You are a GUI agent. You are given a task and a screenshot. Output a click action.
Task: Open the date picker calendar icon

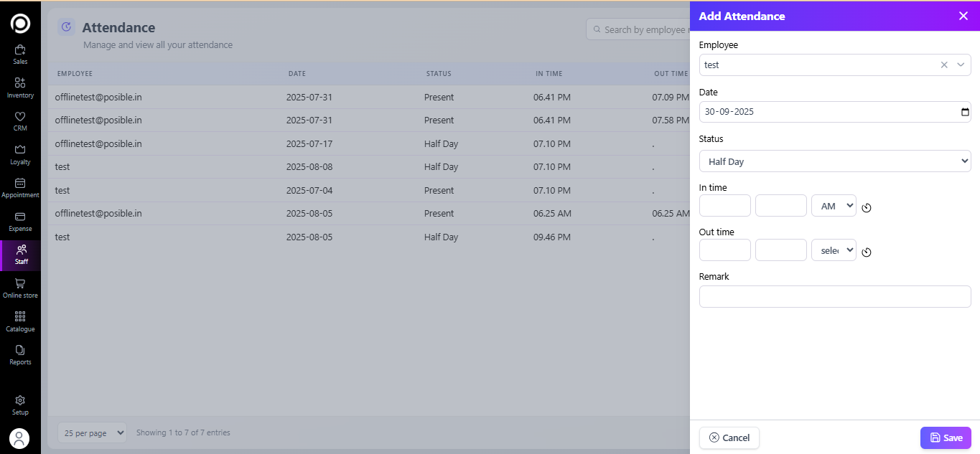pyautogui.click(x=965, y=112)
